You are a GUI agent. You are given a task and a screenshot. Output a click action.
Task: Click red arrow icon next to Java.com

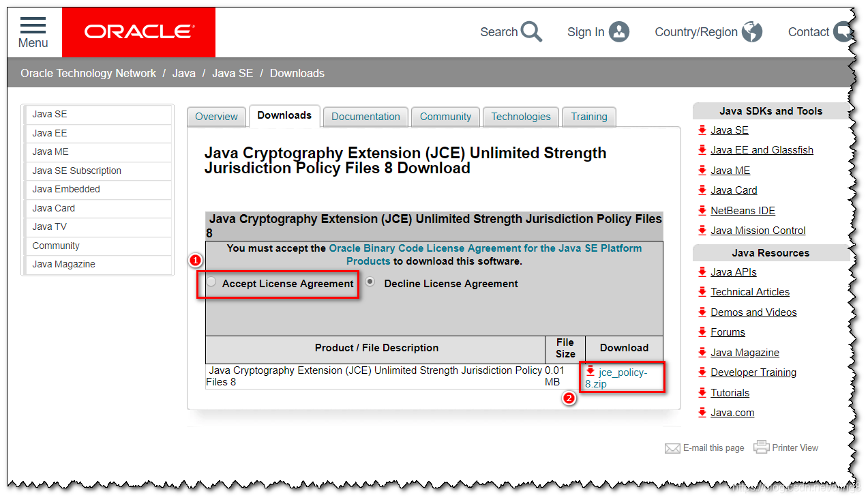pyautogui.click(x=702, y=412)
